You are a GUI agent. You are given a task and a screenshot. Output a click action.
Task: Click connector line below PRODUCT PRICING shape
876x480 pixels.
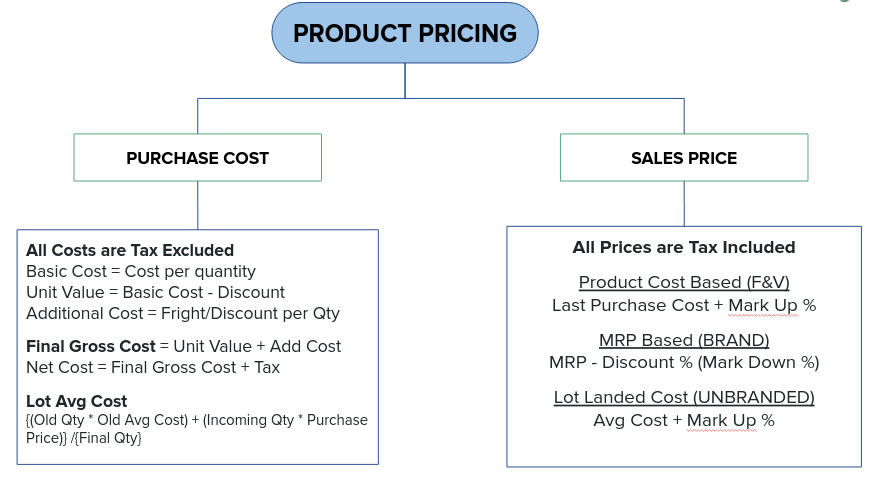(x=405, y=81)
